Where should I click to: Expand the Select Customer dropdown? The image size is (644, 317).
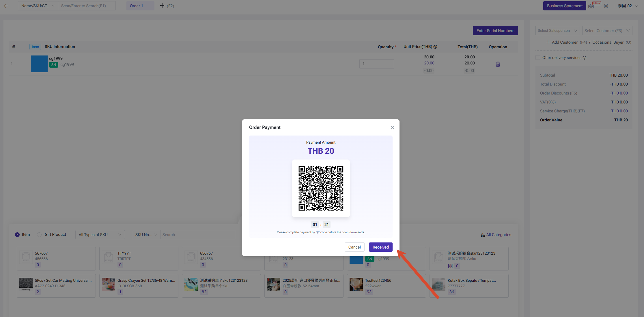607,31
